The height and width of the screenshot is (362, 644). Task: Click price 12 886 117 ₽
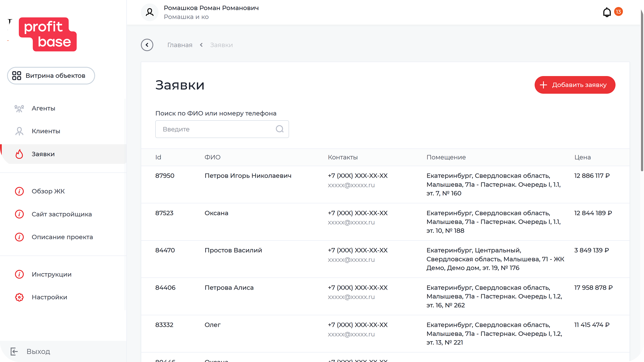point(592,176)
